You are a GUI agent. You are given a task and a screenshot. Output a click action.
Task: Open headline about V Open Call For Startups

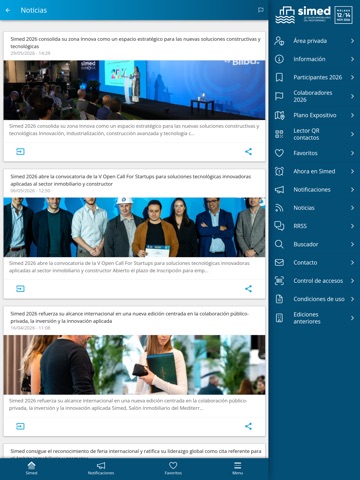pyautogui.click(x=131, y=180)
